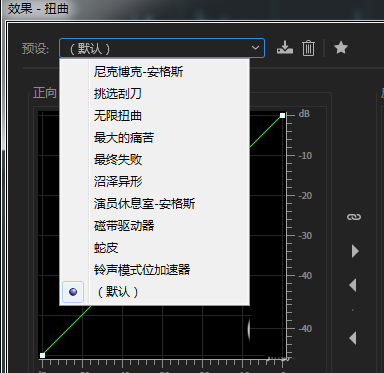Select preset 沼泽异形
The image size is (384, 373).
pos(154,181)
